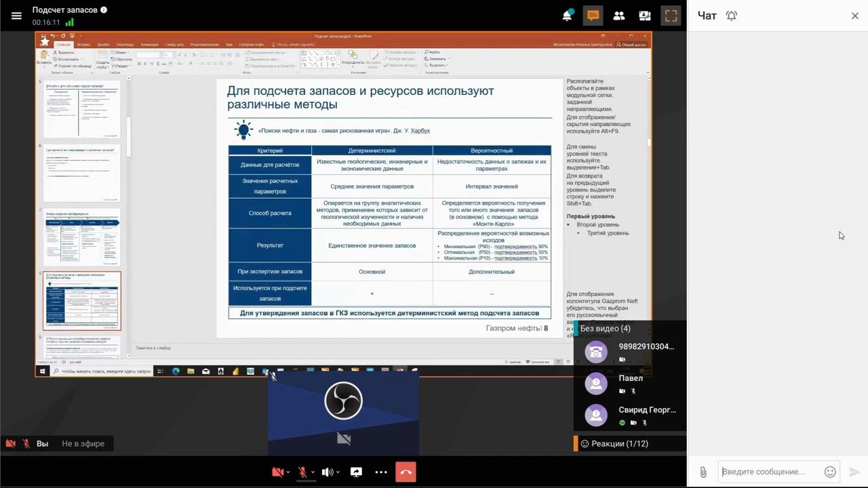The height and width of the screenshot is (488, 868).
Task: Click the Вероятностный column header on the slide
Action: [x=492, y=150]
